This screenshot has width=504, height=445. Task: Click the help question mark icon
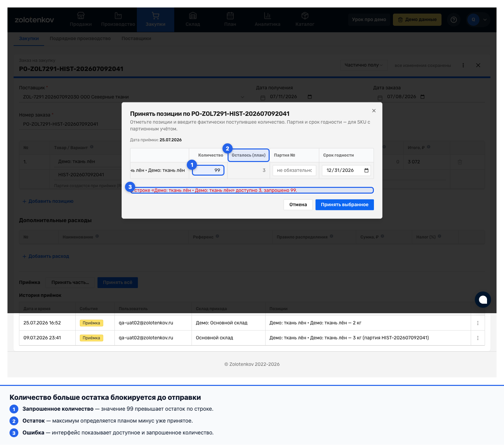454,20
